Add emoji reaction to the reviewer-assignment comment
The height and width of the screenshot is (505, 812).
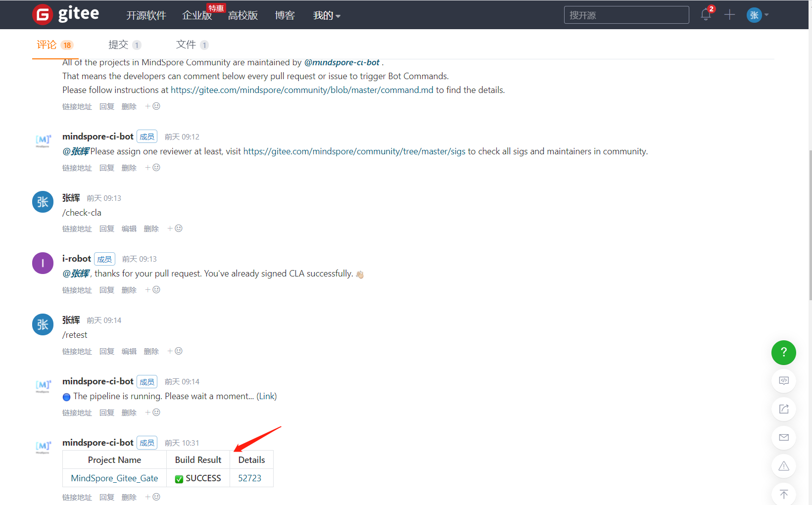tap(153, 168)
